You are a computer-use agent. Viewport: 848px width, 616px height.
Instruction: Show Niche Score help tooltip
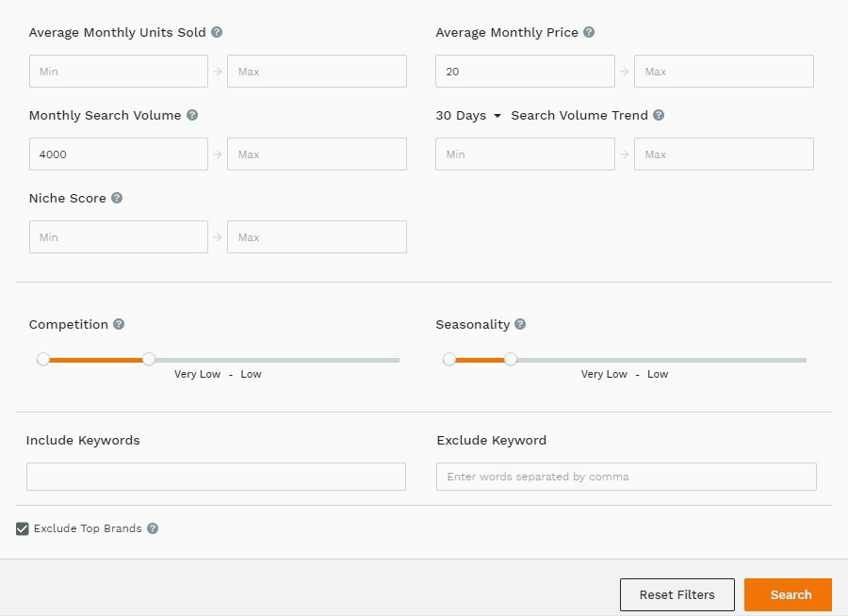[117, 198]
